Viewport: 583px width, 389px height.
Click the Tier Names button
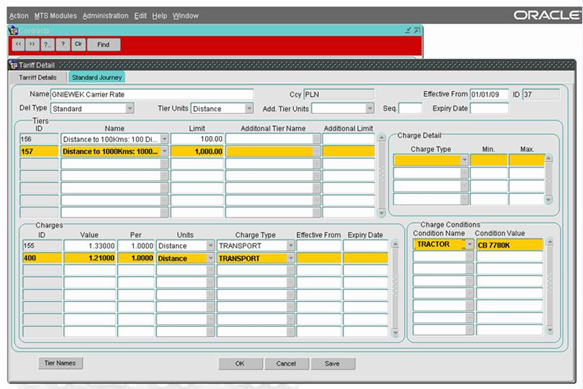60,363
